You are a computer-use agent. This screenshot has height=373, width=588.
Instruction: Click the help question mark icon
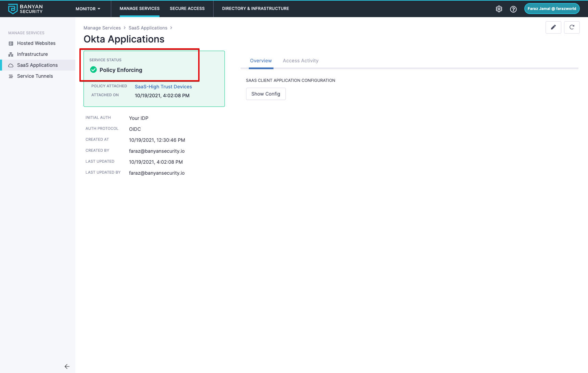[x=513, y=9]
